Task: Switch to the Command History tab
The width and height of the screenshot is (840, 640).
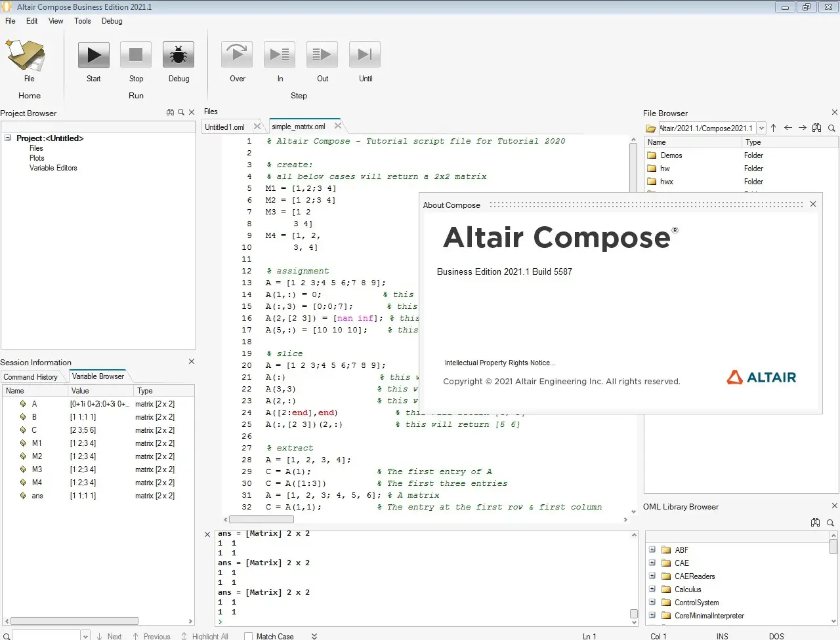Action: pyautogui.click(x=31, y=377)
